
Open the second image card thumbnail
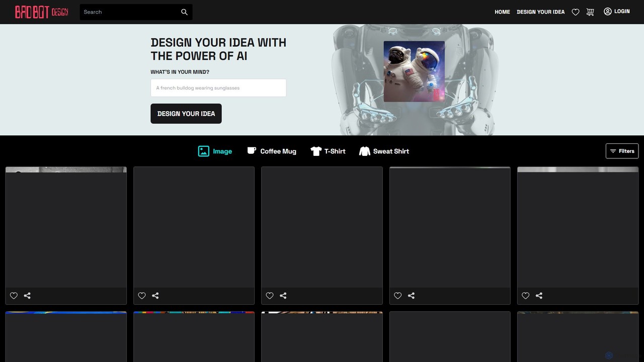tap(194, 227)
